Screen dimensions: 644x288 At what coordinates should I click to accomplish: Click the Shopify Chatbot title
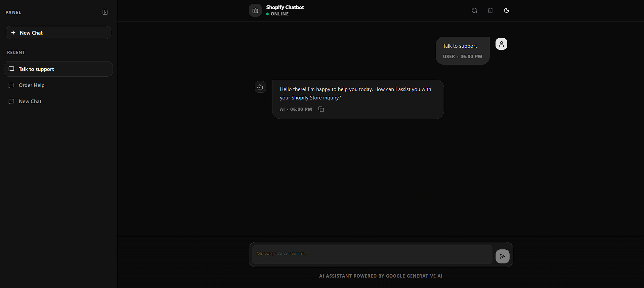[285, 7]
